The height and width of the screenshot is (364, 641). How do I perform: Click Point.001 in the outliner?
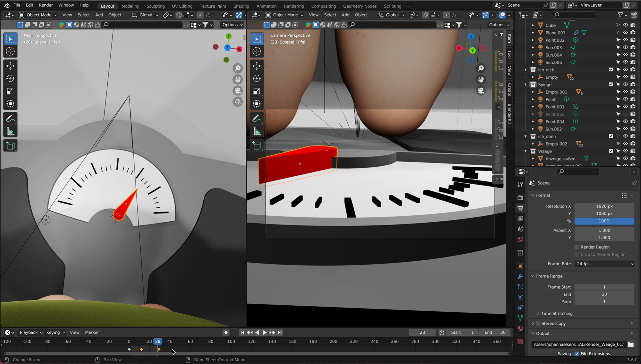pos(555,107)
